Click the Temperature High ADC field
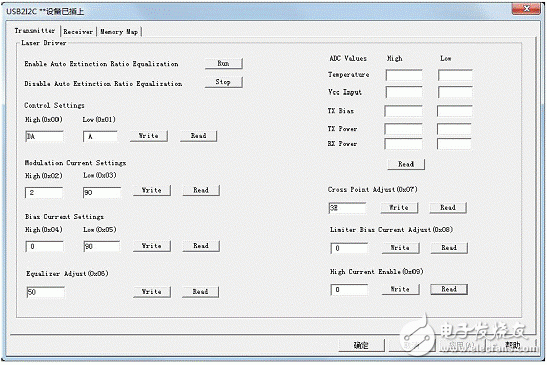547x365 pixels. 404,75
